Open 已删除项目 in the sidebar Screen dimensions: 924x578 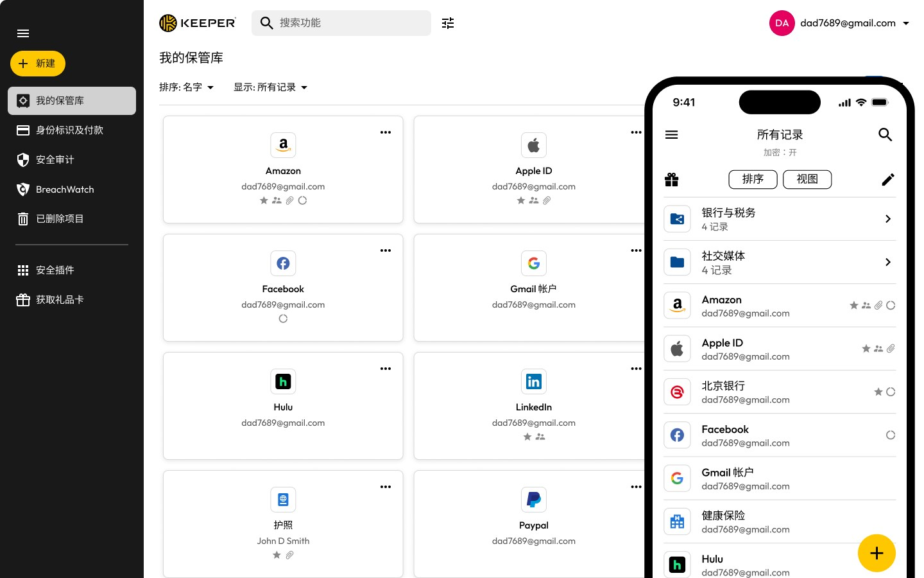coord(72,219)
